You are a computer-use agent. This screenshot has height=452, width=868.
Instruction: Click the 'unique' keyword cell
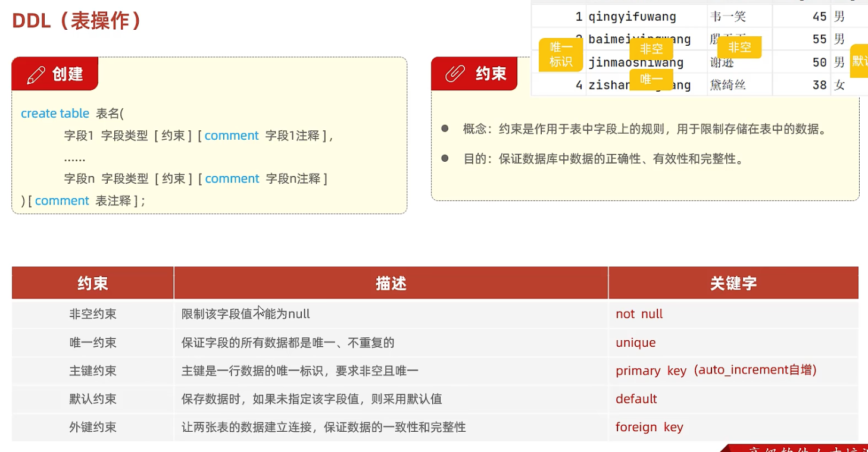733,343
